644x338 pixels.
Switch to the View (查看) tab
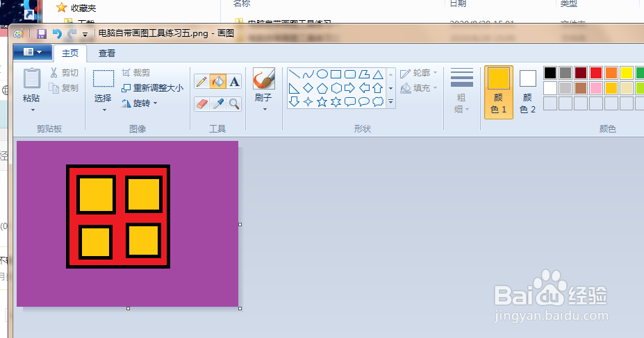[107, 53]
